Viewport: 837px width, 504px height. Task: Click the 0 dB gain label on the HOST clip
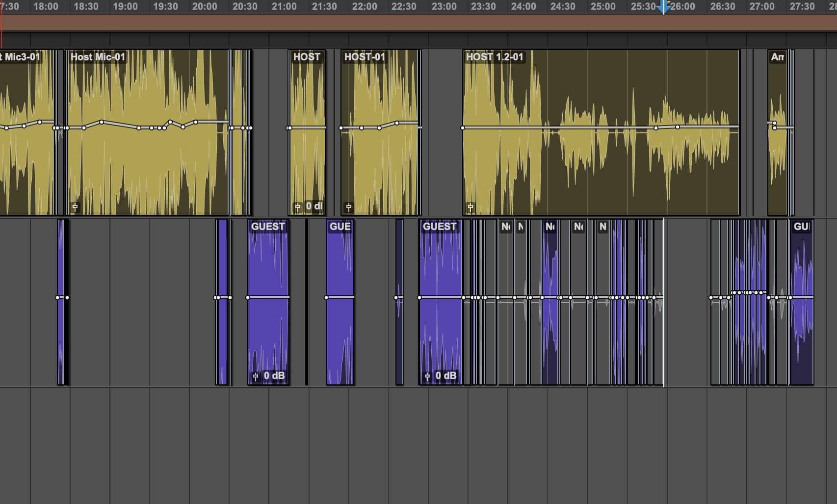(x=313, y=207)
